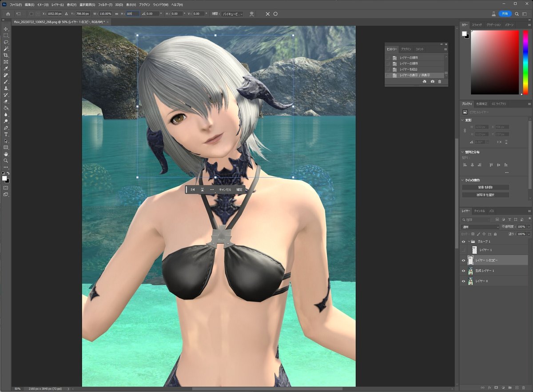
Task: Hide the グループ 1 group
Action: pos(463,242)
